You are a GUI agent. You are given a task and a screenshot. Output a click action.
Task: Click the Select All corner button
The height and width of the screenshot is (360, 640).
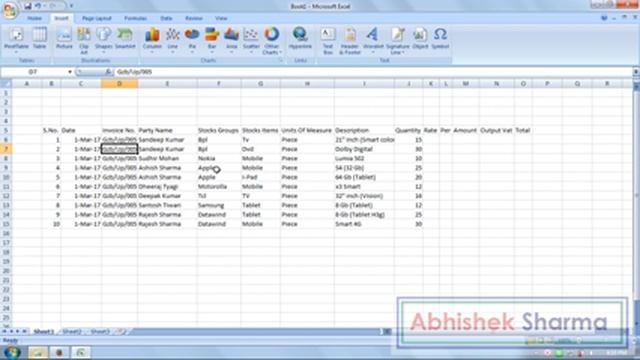(x=6, y=84)
